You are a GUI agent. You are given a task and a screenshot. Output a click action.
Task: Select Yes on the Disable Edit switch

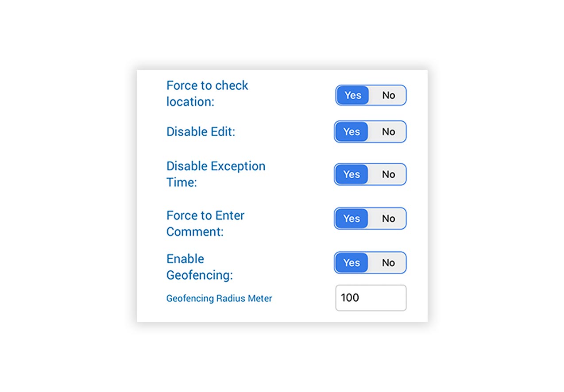pyautogui.click(x=352, y=131)
